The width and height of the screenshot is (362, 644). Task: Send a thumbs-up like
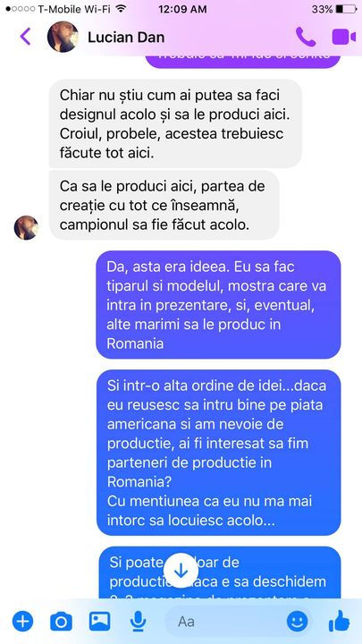[339, 621]
